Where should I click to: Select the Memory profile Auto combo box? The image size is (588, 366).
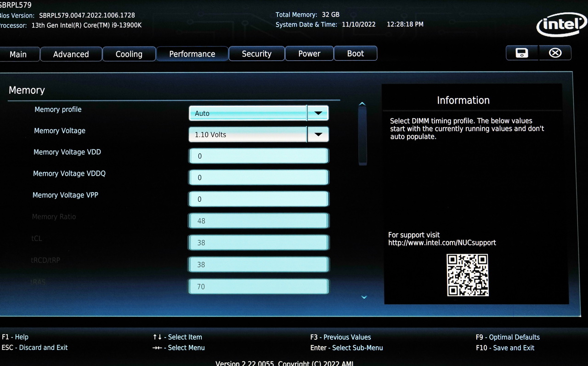point(259,113)
